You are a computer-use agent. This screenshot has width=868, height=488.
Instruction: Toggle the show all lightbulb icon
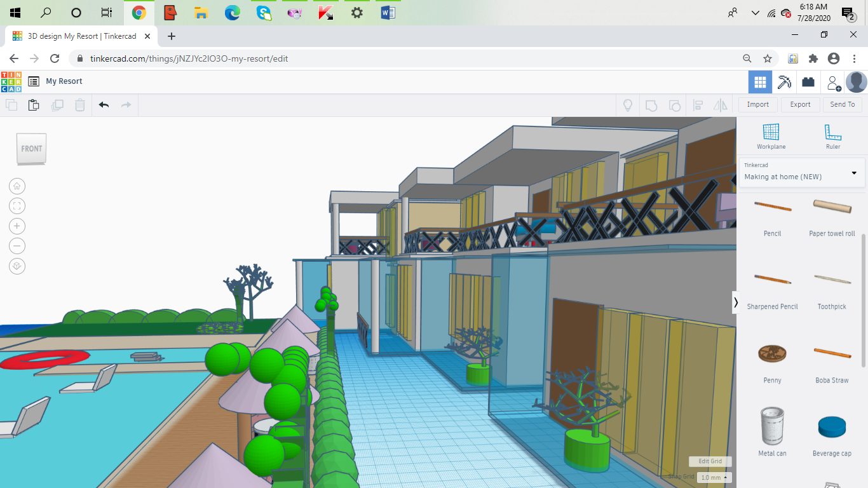coord(628,105)
